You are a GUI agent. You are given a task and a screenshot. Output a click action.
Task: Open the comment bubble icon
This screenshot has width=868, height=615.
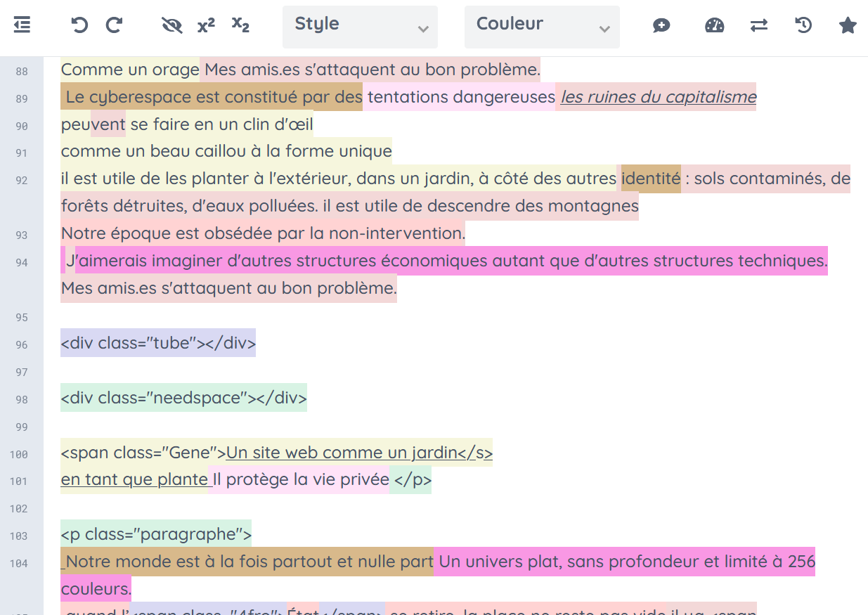coord(661,25)
